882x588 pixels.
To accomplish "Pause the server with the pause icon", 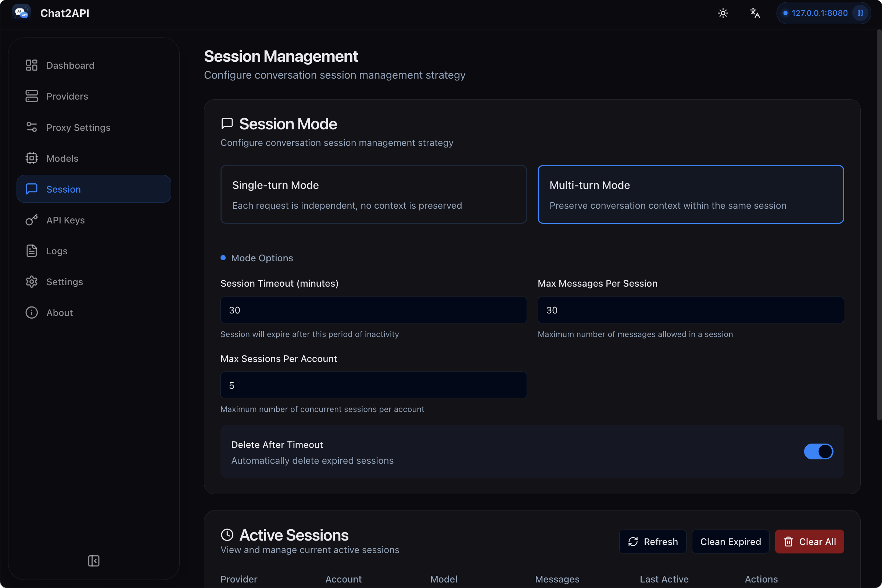I will click(x=860, y=13).
